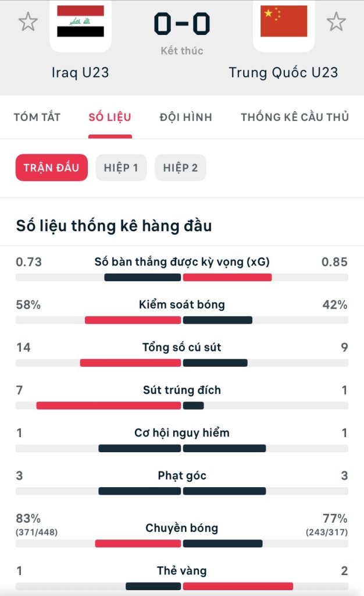
Task: Show Hiệp 1 statistics
Action: tap(121, 168)
